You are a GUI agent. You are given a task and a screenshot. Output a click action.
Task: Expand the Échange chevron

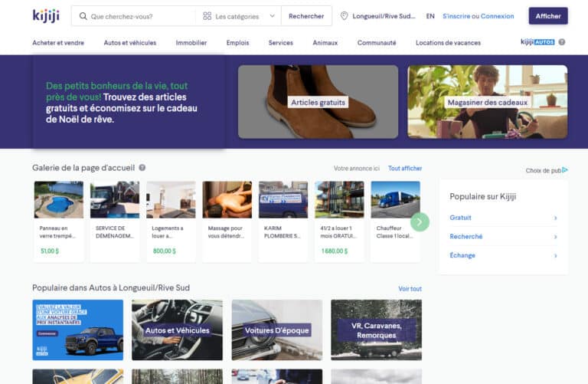point(555,255)
